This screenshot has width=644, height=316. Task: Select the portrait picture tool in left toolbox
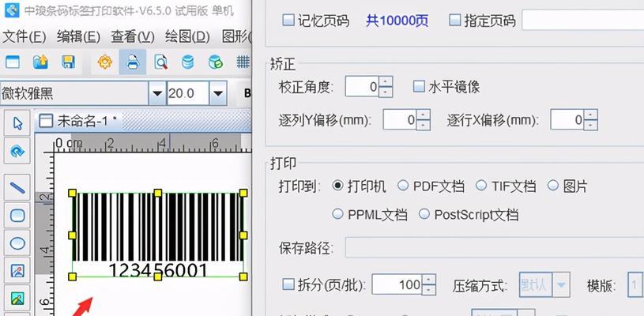pos(17,271)
